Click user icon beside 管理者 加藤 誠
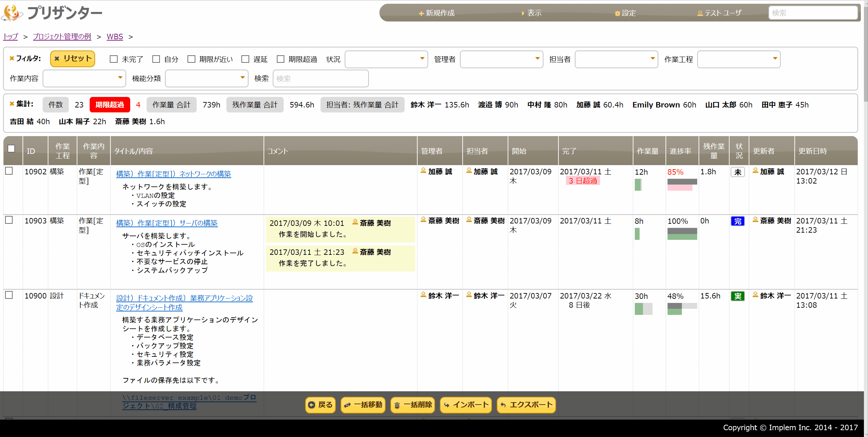Viewport: 868px width, 437px height. 423,171
